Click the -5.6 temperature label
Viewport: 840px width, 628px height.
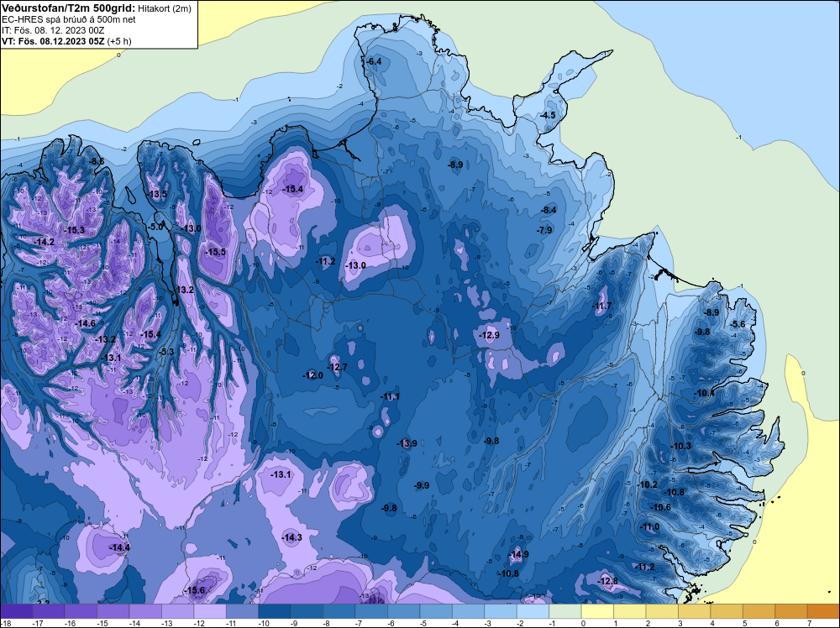tap(738, 324)
